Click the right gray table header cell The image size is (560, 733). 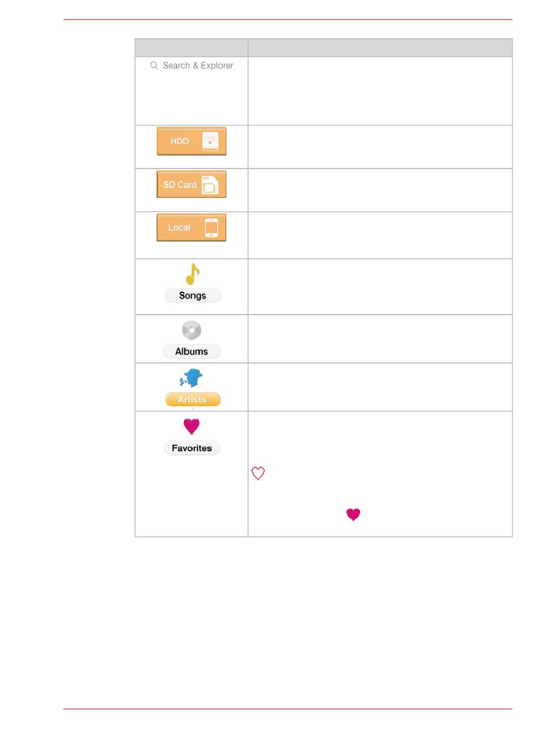coord(380,48)
